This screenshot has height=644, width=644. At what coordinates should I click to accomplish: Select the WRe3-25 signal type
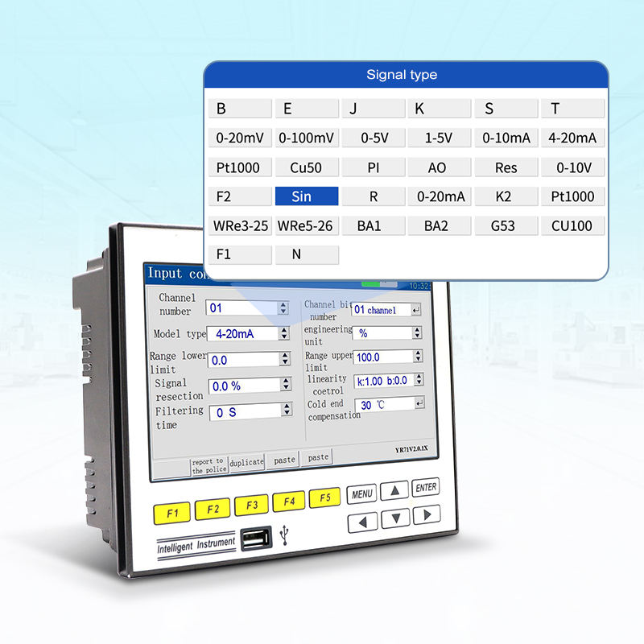pos(240,225)
